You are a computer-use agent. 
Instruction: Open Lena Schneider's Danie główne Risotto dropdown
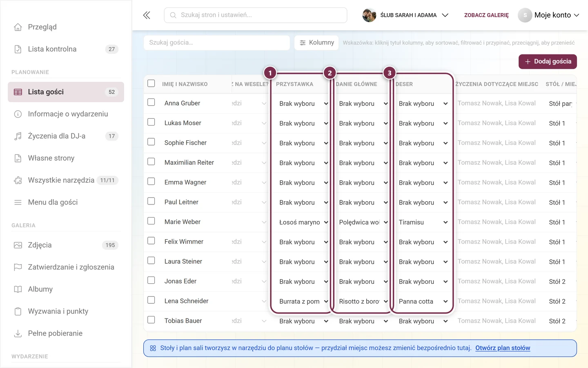pos(363,301)
